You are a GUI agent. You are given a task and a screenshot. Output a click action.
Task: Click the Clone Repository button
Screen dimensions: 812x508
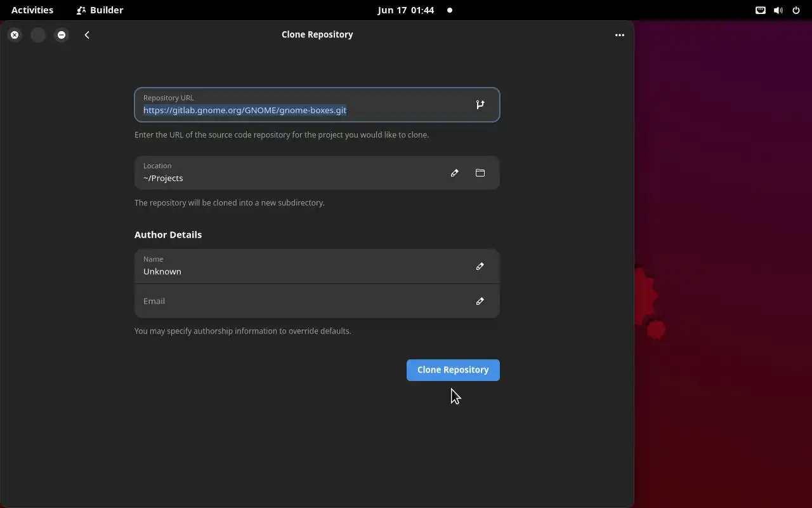point(453,370)
